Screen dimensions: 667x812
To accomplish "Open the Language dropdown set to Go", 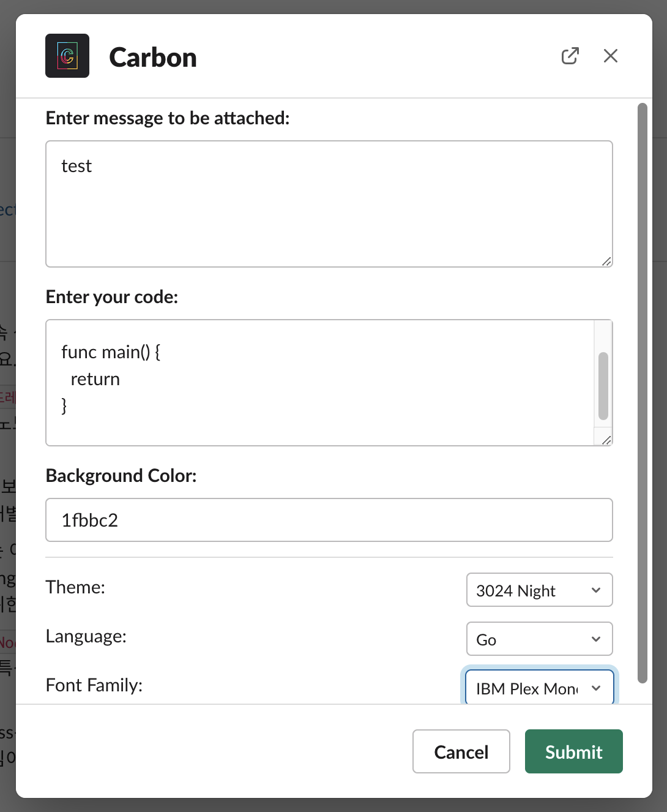I will [540, 639].
